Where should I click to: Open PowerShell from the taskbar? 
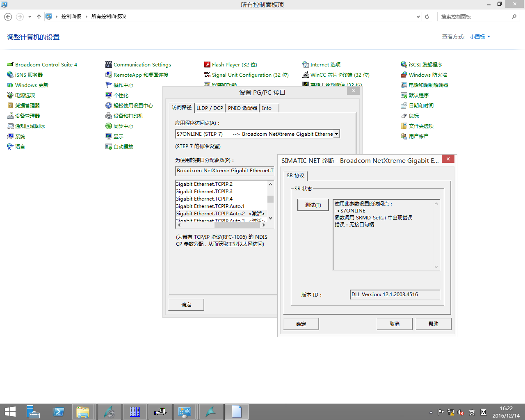(59, 412)
